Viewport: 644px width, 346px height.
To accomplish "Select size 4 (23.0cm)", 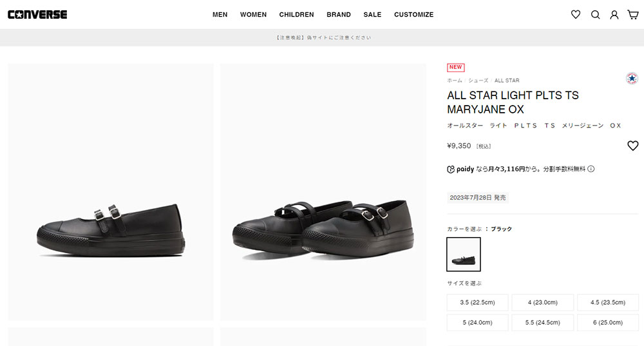I will click(x=542, y=302).
